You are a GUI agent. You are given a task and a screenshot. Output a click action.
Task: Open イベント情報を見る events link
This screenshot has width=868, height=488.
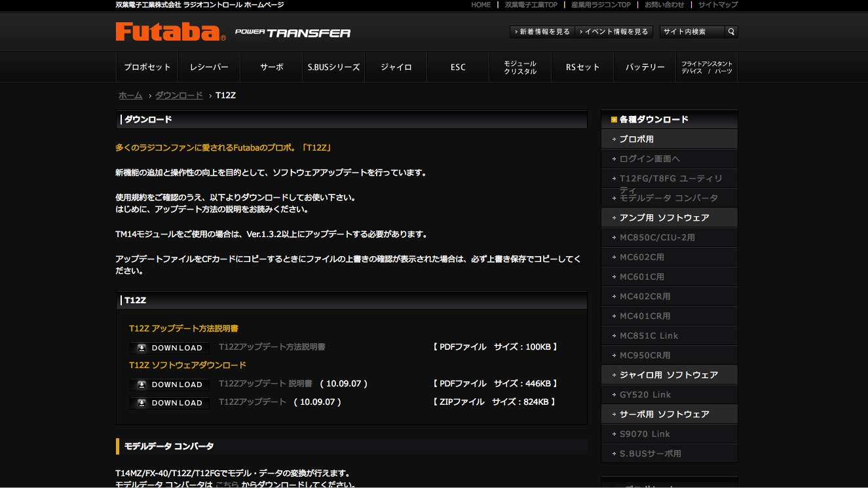click(x=613, y=31)
